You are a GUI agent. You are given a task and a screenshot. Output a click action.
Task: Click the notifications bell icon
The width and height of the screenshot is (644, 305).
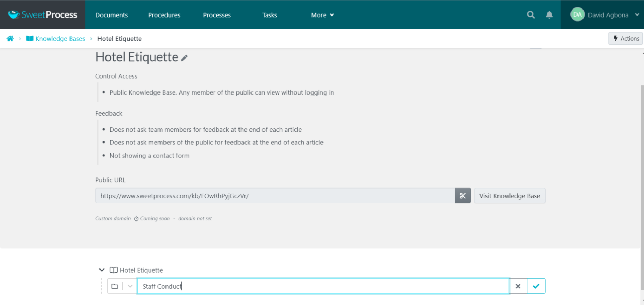(x=549, y=14)
